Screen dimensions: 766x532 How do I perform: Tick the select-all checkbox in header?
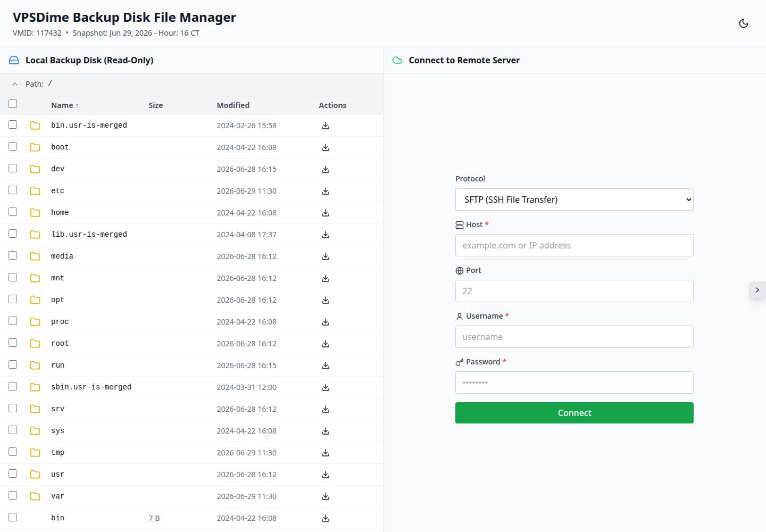point(13,104)
